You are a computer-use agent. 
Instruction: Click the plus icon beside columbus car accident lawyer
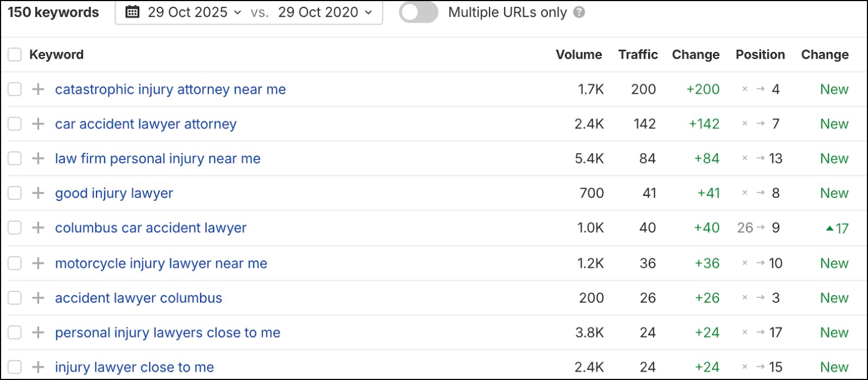click(x=37, y=227)
